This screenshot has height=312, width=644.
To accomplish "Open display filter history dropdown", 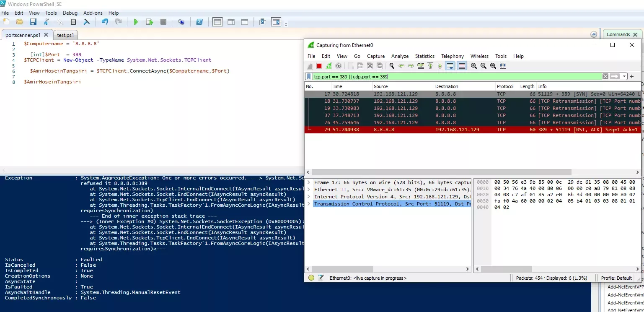I will coord(624,76).
